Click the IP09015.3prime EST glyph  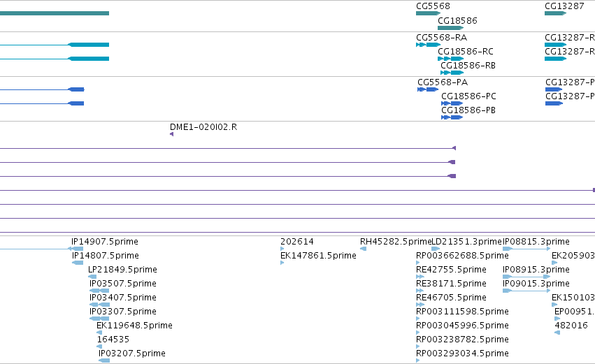(x=526, y=291)
